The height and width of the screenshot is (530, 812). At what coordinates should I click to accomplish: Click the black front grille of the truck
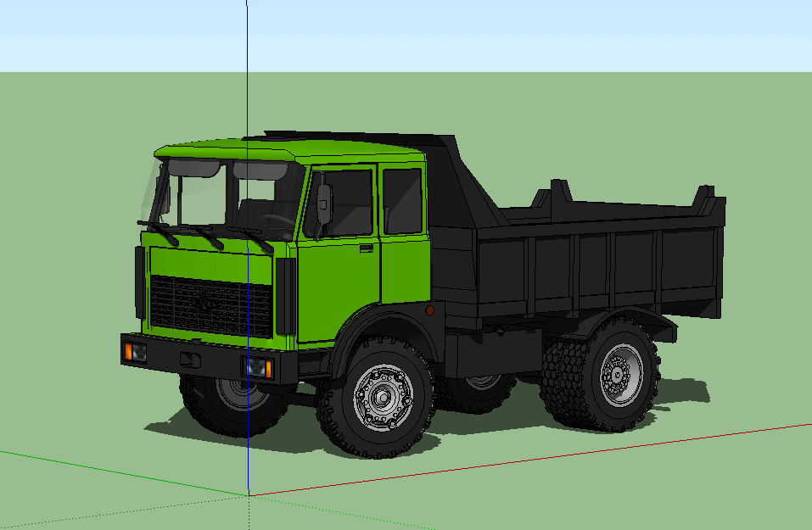tap(211, 306)
